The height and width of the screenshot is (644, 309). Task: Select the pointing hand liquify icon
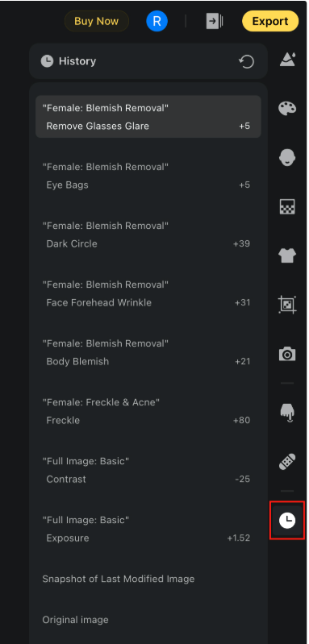point(287,413)
